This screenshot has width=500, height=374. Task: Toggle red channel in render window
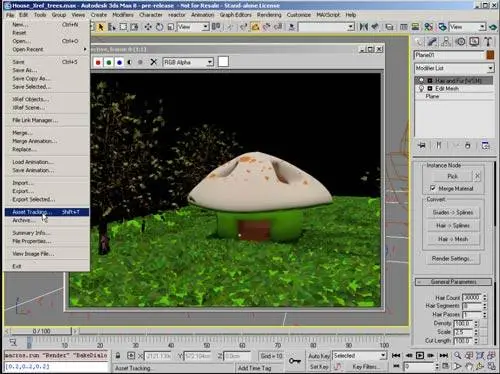click(98, 62)
